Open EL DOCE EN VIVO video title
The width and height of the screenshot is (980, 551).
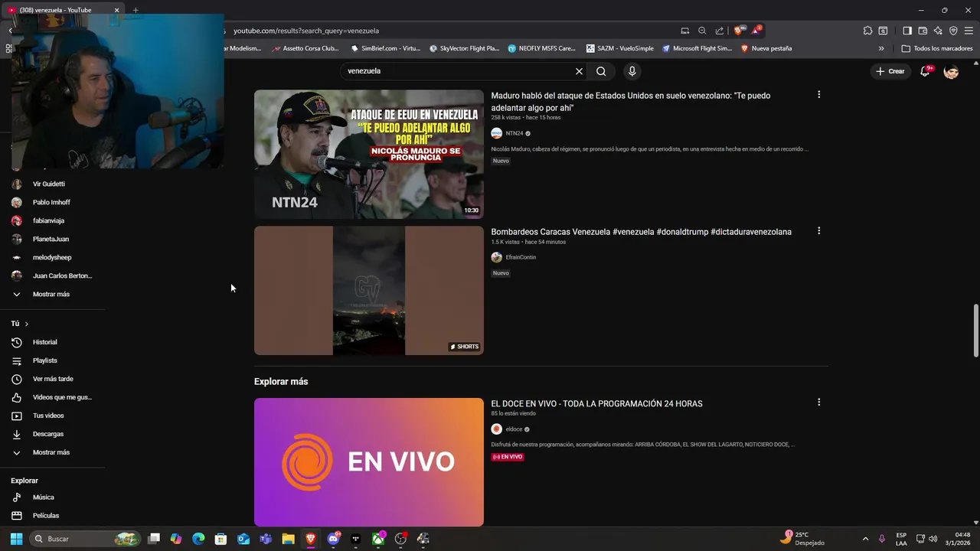[597, 403]
